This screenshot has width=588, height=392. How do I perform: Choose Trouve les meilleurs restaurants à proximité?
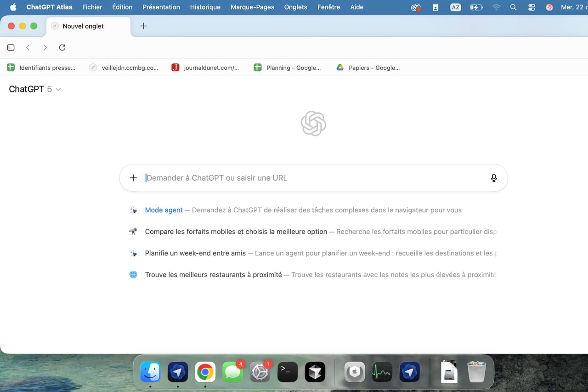coord(213,275)
